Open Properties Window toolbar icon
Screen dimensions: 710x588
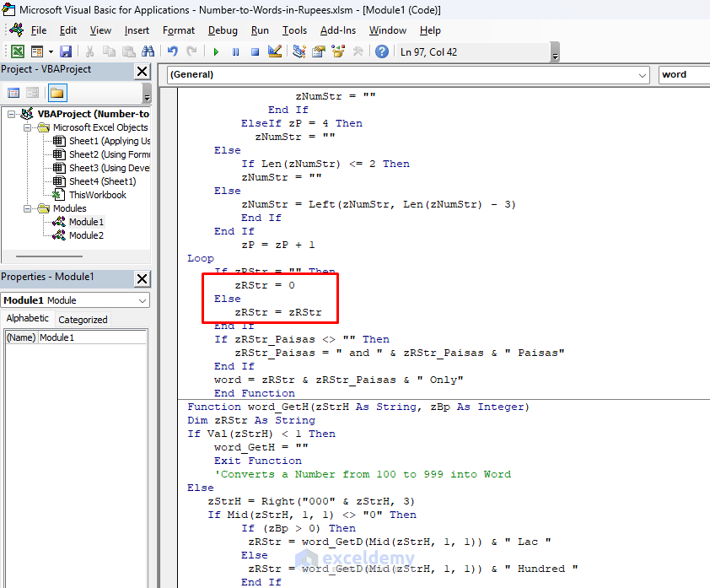click(319, 51)
